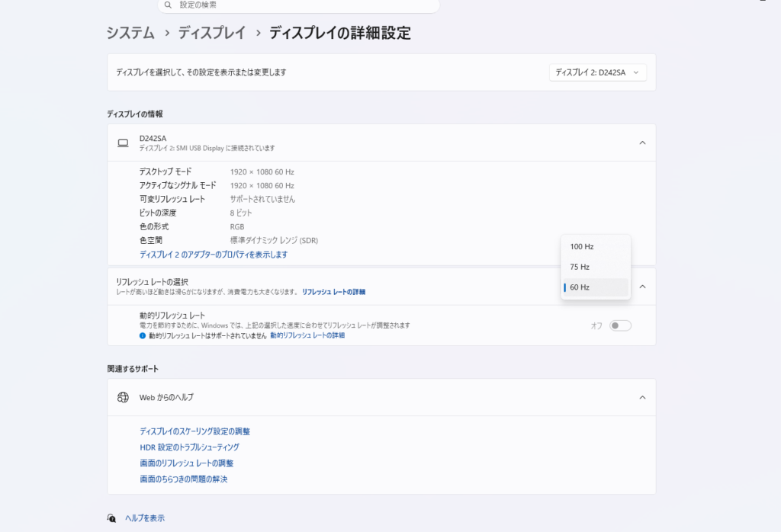Select 75 Hz refresh rate option
Viewport: 781px width, 532px height.
tap(595, 268)
